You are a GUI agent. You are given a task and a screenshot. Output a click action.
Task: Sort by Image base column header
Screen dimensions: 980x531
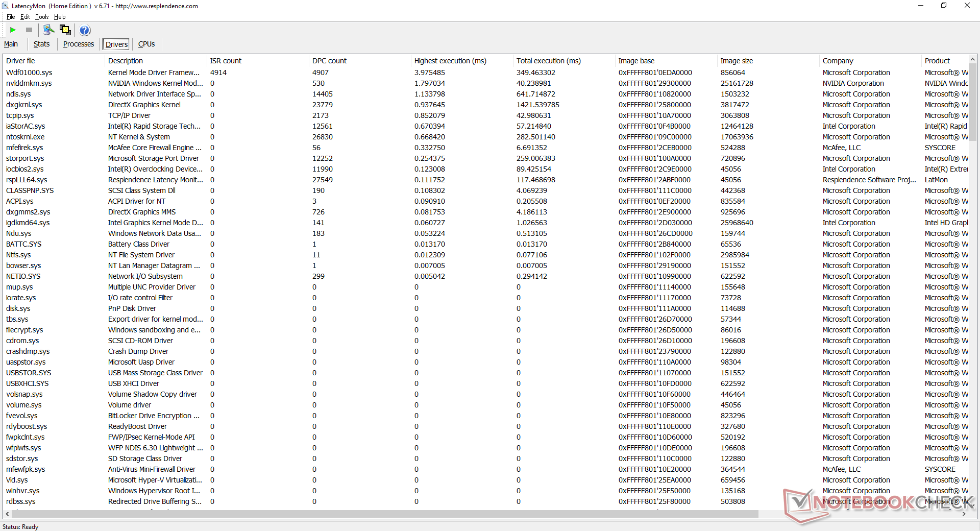[x=666, y=61]
